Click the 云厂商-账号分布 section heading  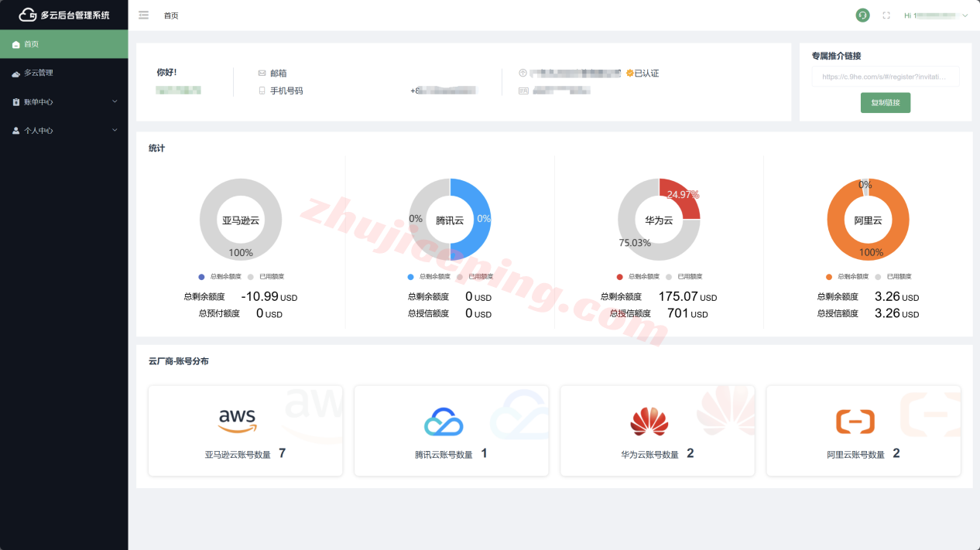tap(178, 361)
